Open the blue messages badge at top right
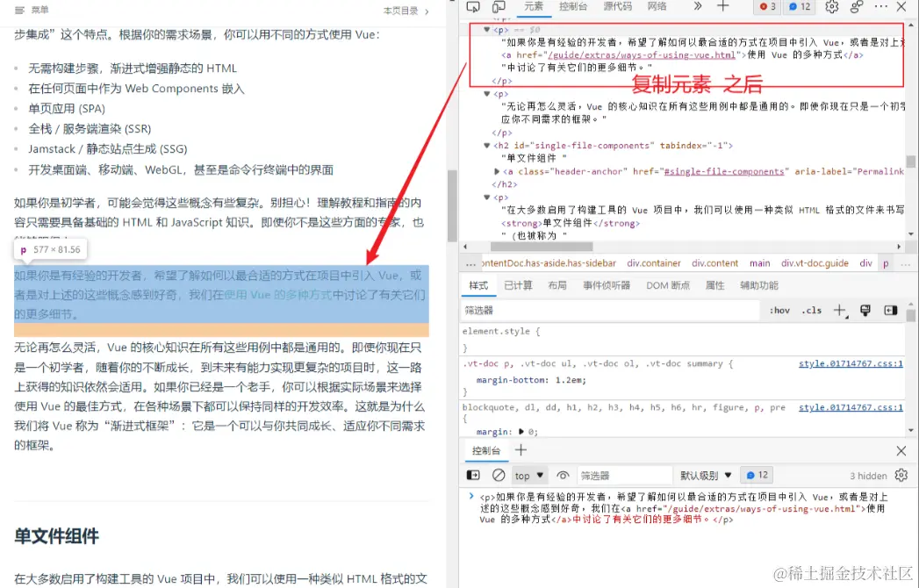 (800, 6)
